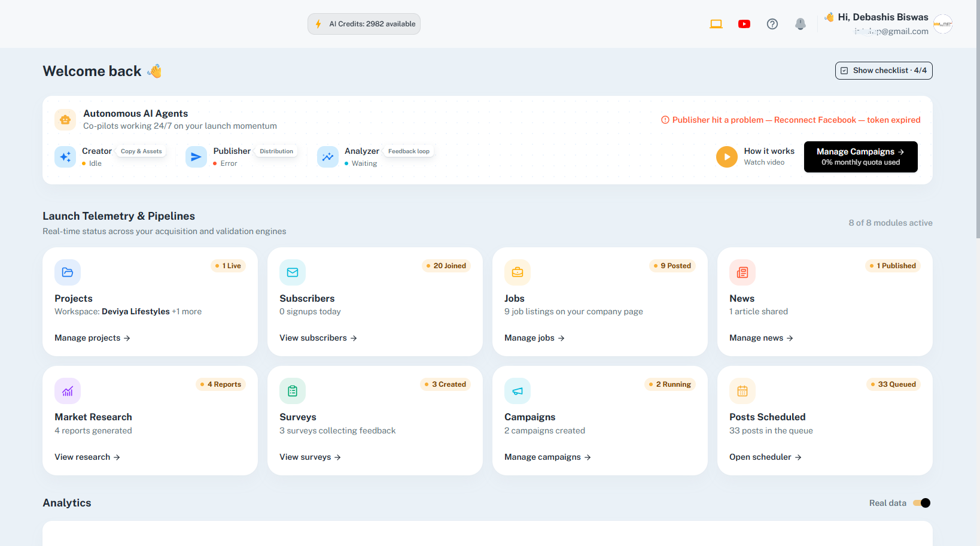The height and width of the screenshot is (546, 980).
Task: Click the 8 of 8 modules active text
Action: pos(890,223)
